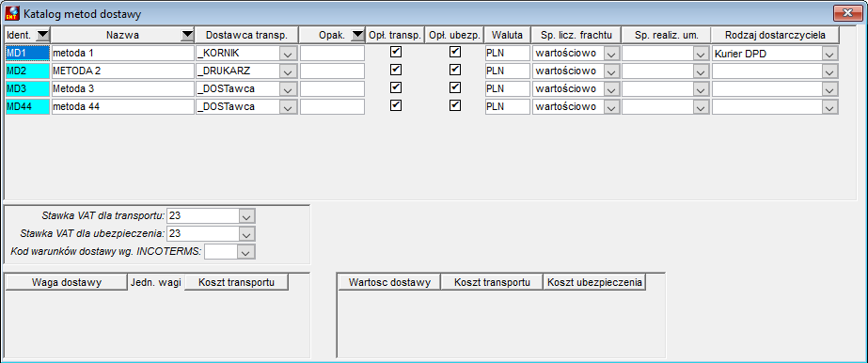Uncheck Opł. transp. checkbox for MD44
868x363 pixels.
click(x=396, y=105)
